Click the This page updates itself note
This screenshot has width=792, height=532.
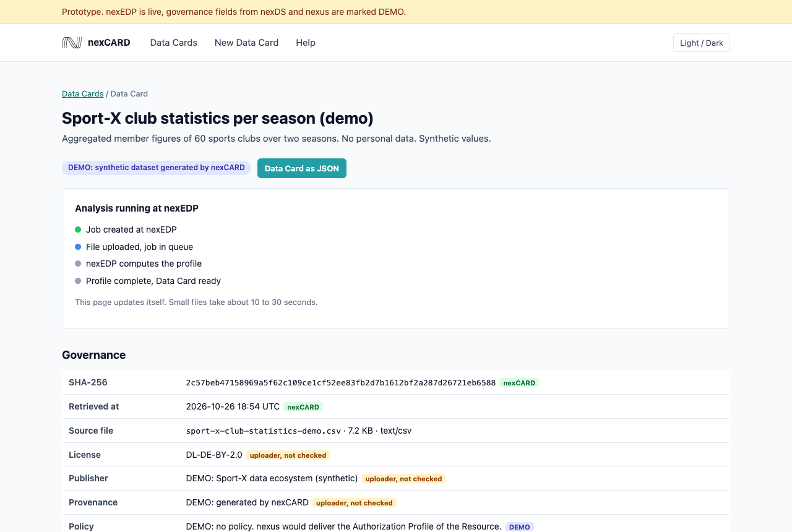pos(196,302)
